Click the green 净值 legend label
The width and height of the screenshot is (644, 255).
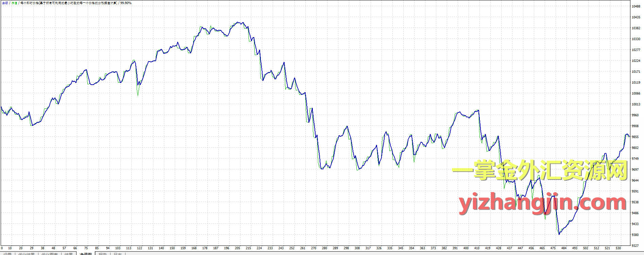click(14, 3)
